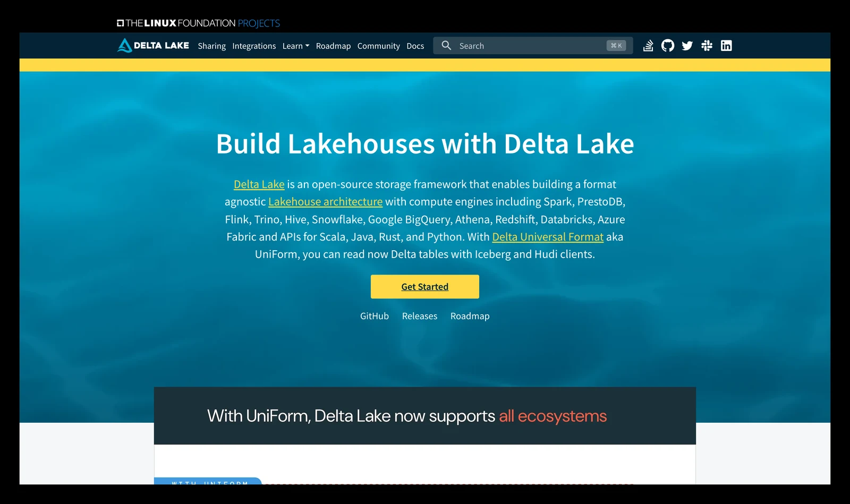Screen dimensions: 850x504
Task: Open the GitHub icon in navbar
Action: coord(668,46)
